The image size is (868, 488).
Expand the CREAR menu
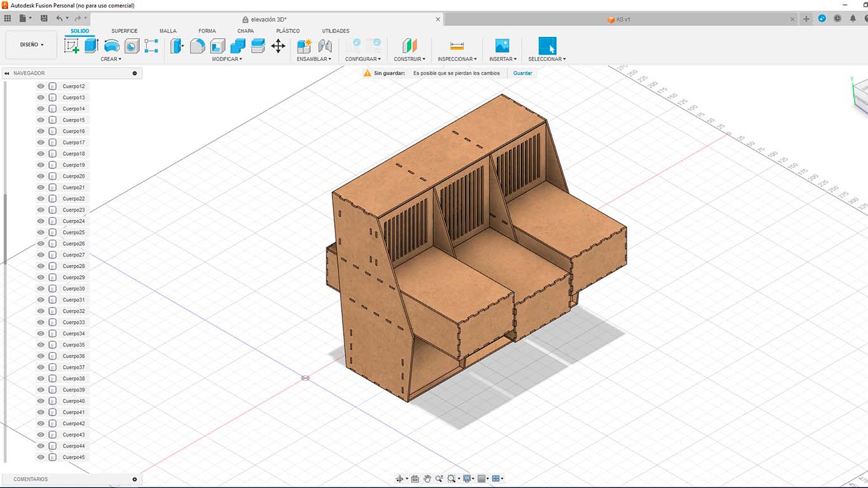(111, 59)
